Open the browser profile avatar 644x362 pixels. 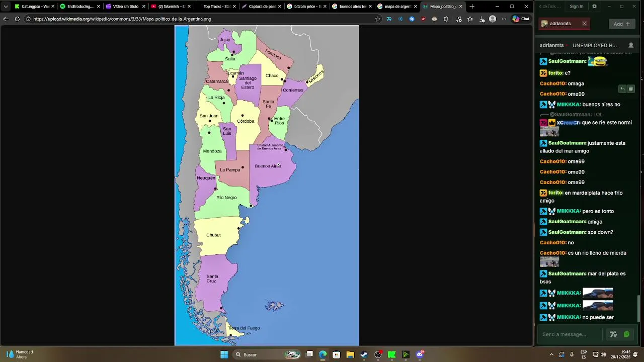[x=493, y=19]
